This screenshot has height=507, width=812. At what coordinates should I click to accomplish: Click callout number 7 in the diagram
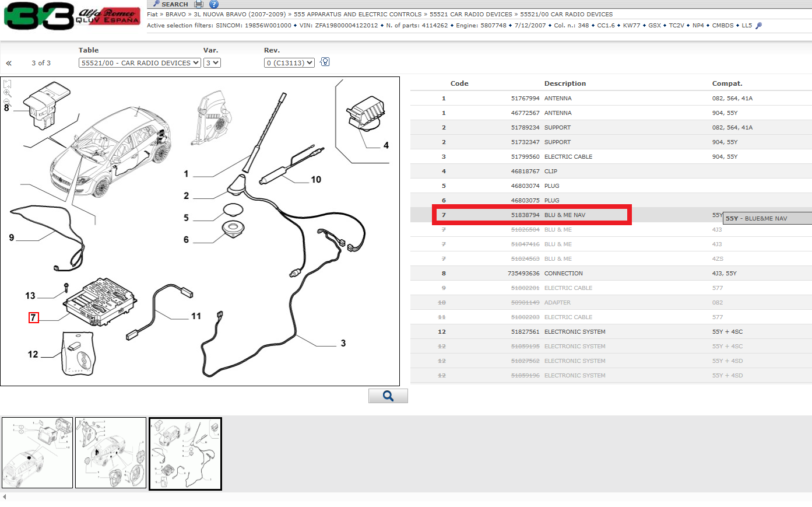pyautogui.click(x=33, y=317)
